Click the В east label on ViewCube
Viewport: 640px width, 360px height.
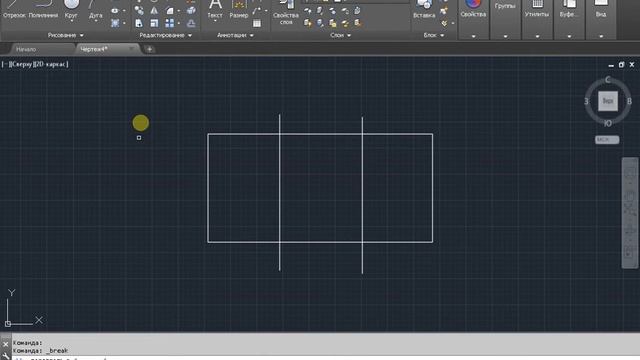[x=629, y=101]
